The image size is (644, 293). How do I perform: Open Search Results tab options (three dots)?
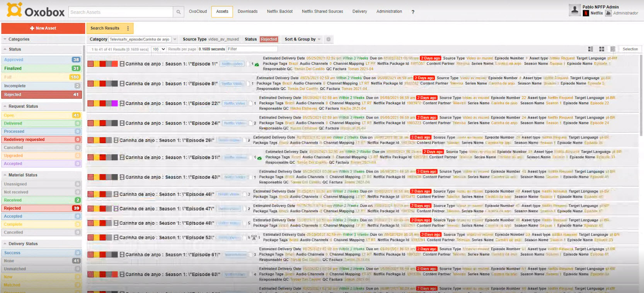tap(128, 28)
